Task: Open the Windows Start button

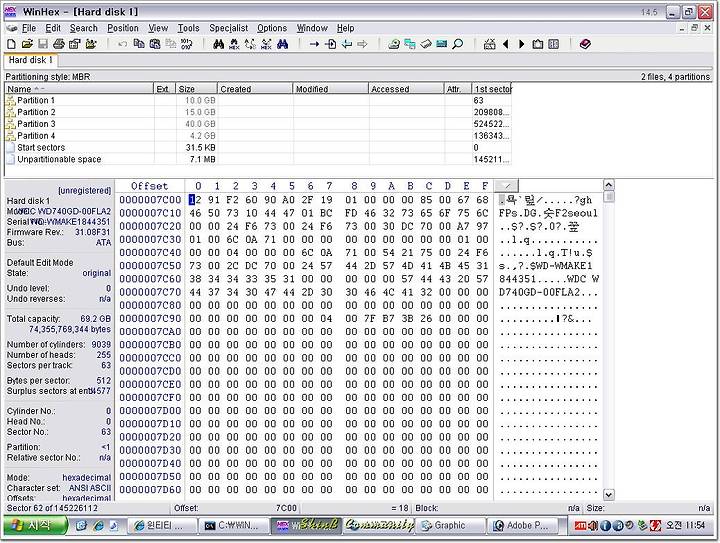Action: (x=36, y=525)
